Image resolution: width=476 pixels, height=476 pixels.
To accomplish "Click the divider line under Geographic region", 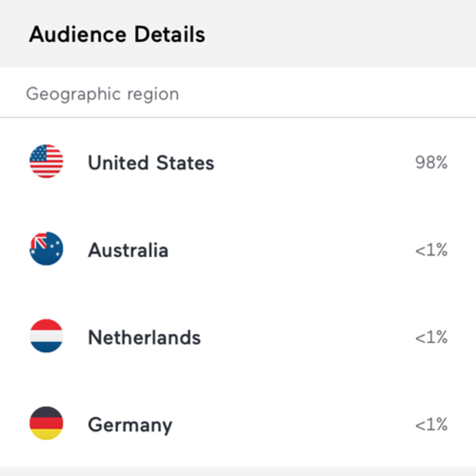I will pos(238,118).
